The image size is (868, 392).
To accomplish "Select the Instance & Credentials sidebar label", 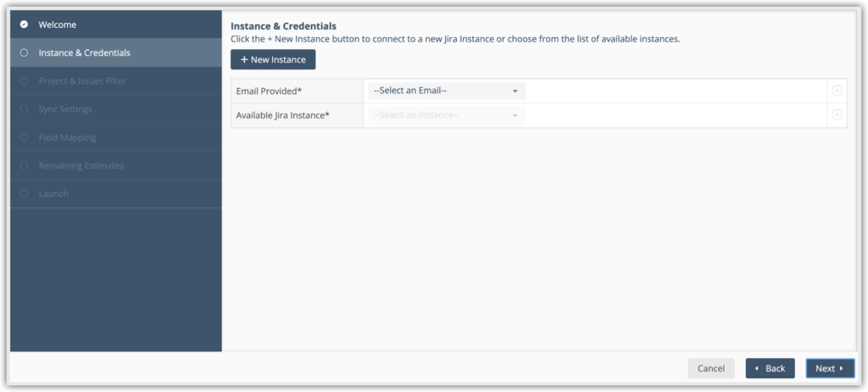I will click(x=85, y=52).
